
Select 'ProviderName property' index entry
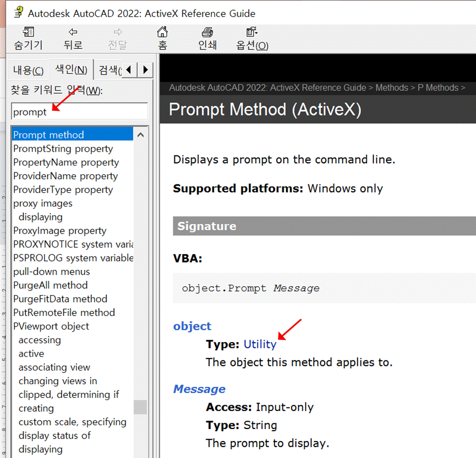[x=65, y=176]
